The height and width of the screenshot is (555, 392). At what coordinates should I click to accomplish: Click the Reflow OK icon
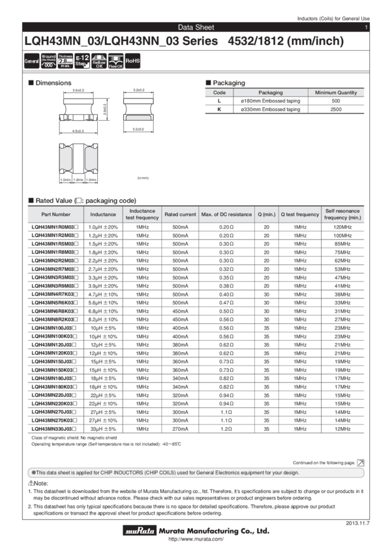coord(99,61)
